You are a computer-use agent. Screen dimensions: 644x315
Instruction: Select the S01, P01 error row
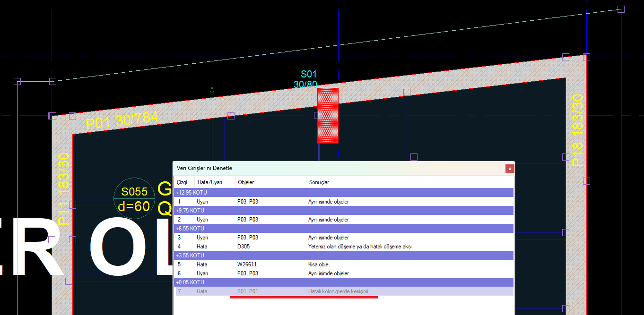click(344, 291)
